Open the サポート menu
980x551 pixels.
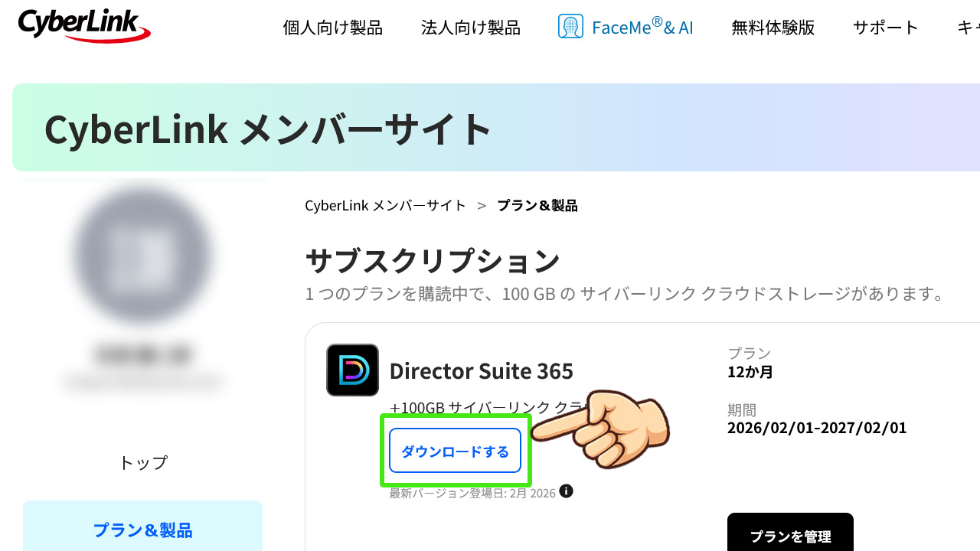pyautogui.click(x=885, y=27)
